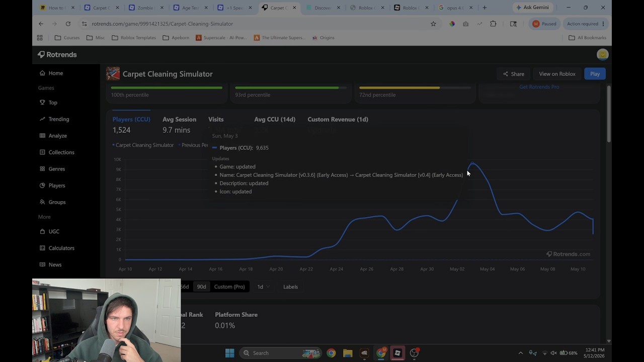Open UGC in the sidebar
This screenshot has height=362, width=644.
click(49, 231)
